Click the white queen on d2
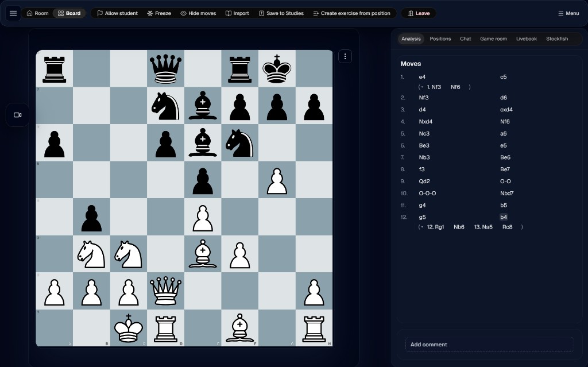 [165, 291]
